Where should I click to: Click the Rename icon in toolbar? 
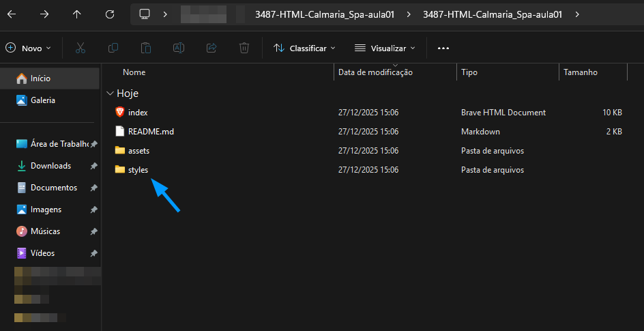point(179,48)
